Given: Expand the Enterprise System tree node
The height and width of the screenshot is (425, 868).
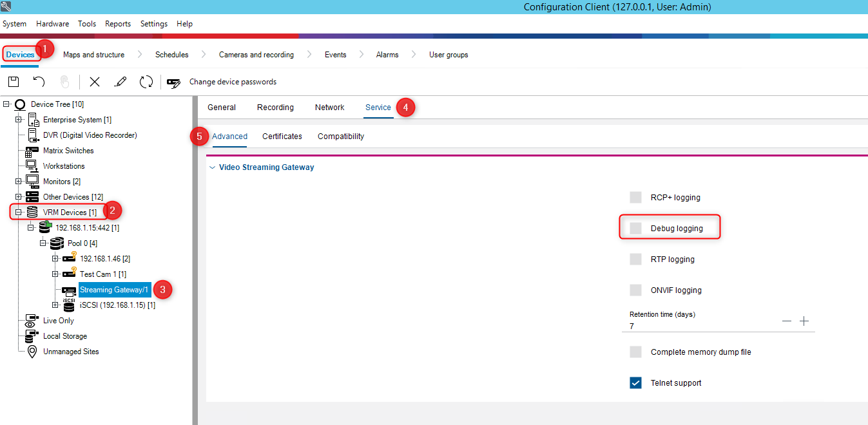Looking at the screenshot, I should [x=19, y=120].
